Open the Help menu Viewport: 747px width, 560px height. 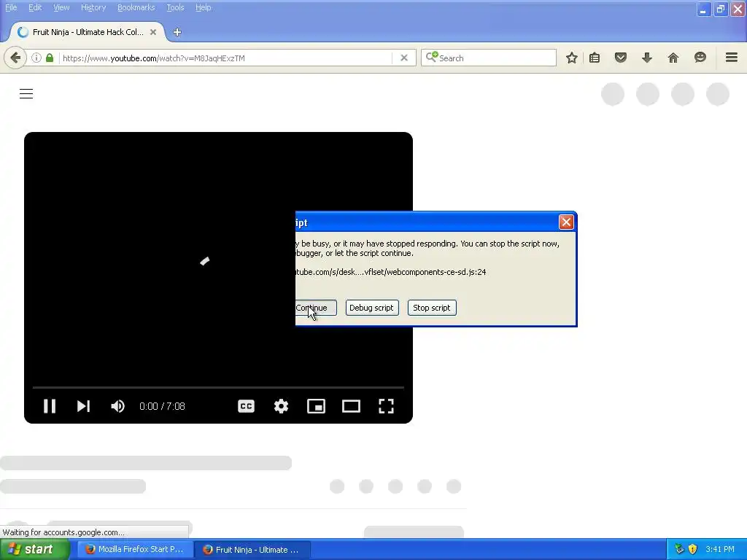[203, 7]
